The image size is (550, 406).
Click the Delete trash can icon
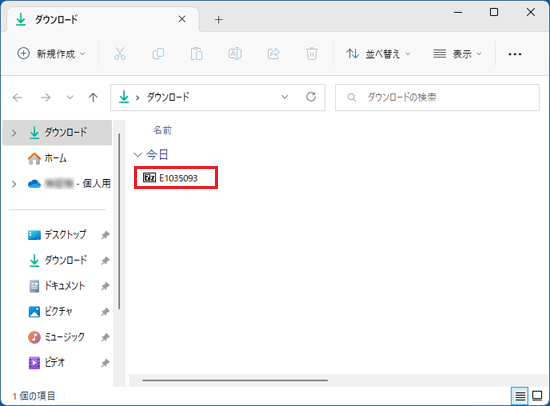tap(312, 54)
